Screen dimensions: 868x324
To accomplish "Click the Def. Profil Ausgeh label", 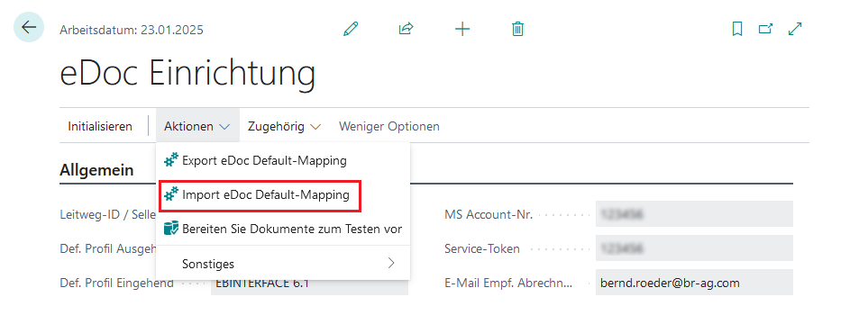I will [x=108, y=248].
